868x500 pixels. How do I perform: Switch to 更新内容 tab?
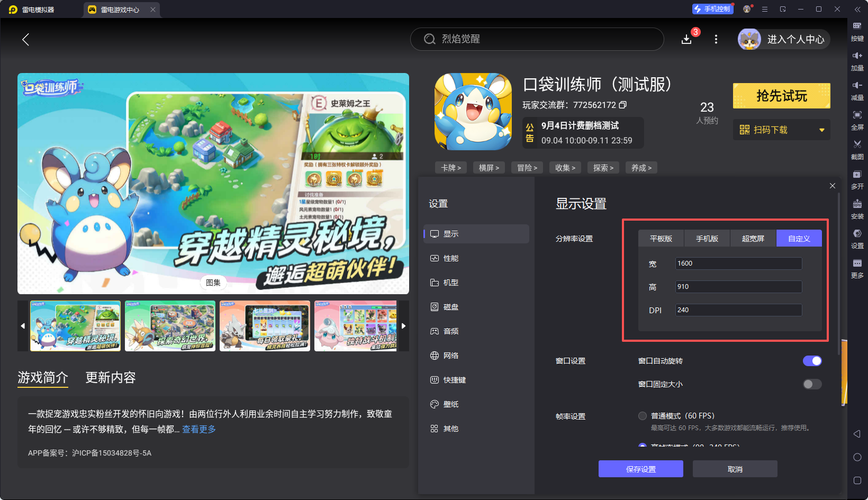(111, 377)
